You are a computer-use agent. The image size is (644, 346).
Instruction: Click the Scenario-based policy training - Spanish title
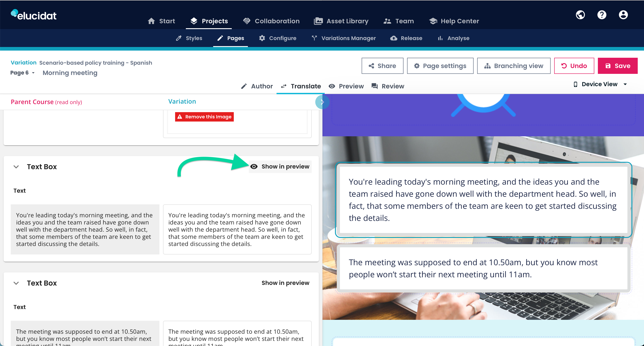click(96, 63)
